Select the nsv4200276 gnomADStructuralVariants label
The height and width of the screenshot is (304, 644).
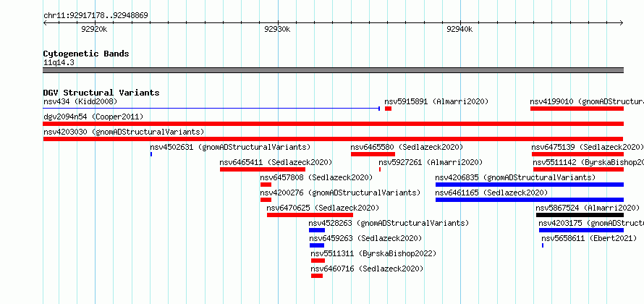coord(340,193)
